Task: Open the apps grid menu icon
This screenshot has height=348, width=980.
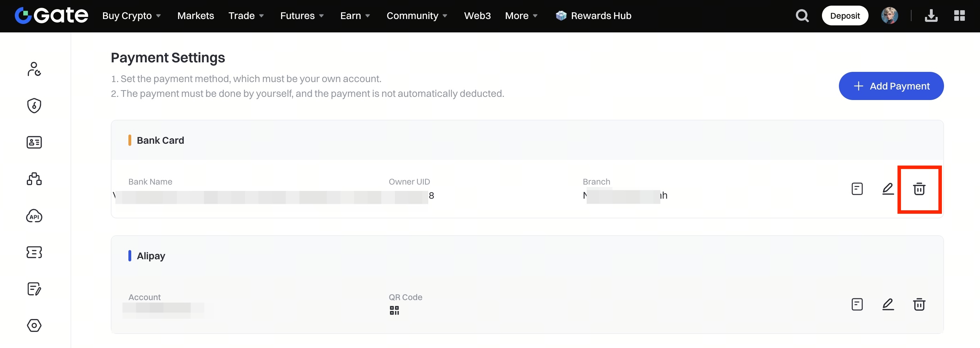Action: 959,15
